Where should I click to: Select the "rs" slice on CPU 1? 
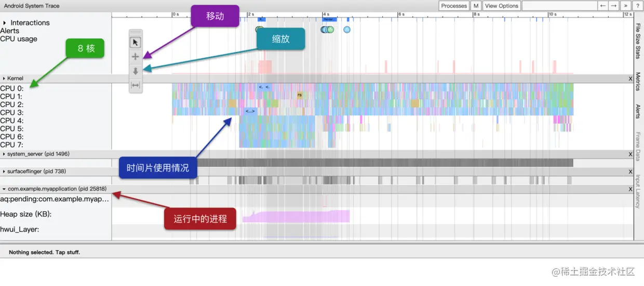click(x=299, y=95)
